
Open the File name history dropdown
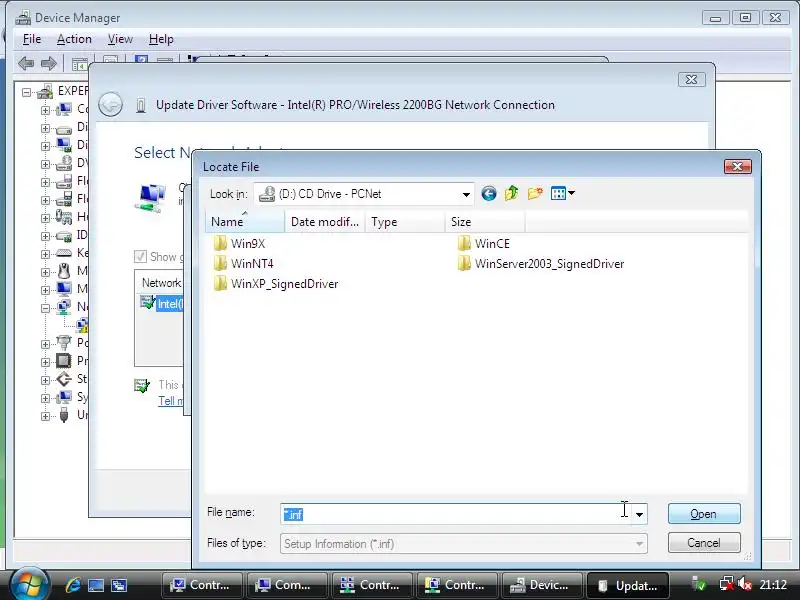tap(639, 514)
